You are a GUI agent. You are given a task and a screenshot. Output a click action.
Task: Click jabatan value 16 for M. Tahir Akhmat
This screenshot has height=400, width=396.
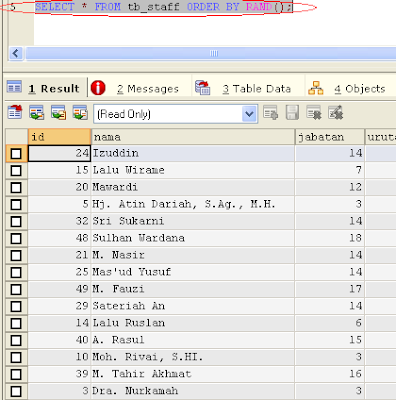[x=330, y=374]
